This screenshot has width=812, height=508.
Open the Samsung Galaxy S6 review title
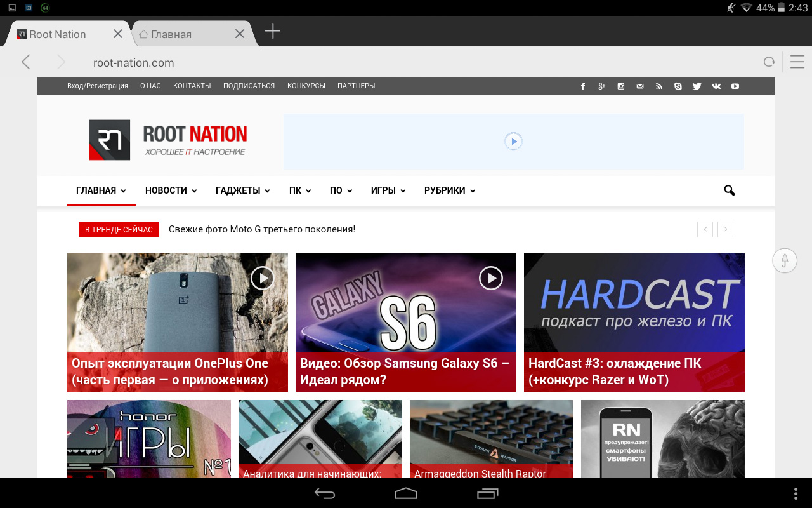coord(405,372)
